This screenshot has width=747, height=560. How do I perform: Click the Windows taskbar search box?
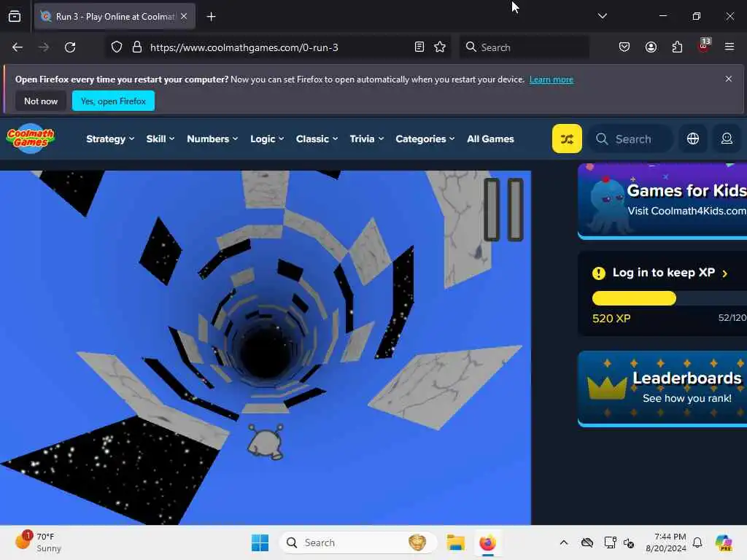[x=357, y=542]
